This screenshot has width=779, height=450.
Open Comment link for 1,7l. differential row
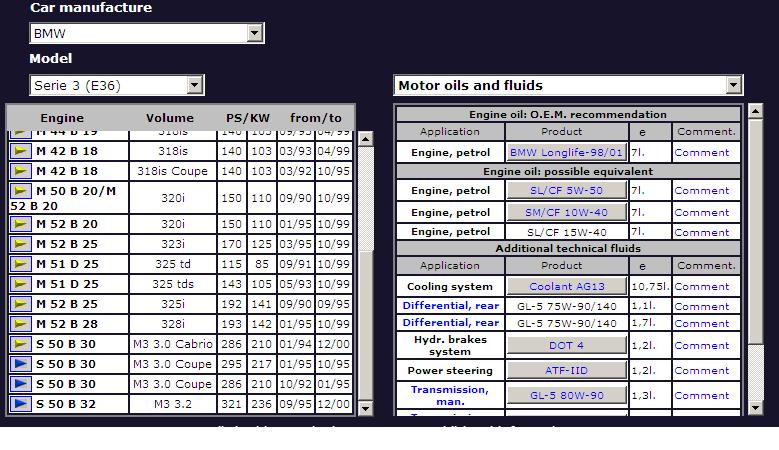click(701, 323)
